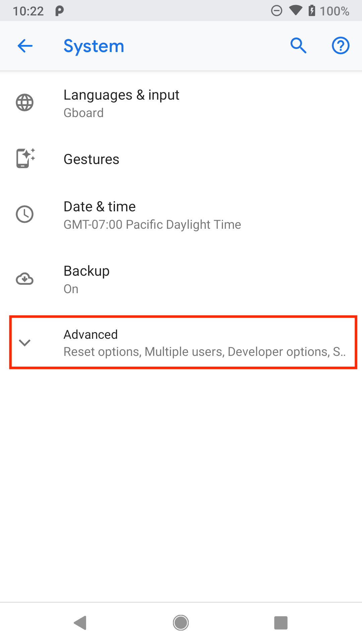Tap the Android home circle button
Screen dimensions: 362x644
coord(181,623)
